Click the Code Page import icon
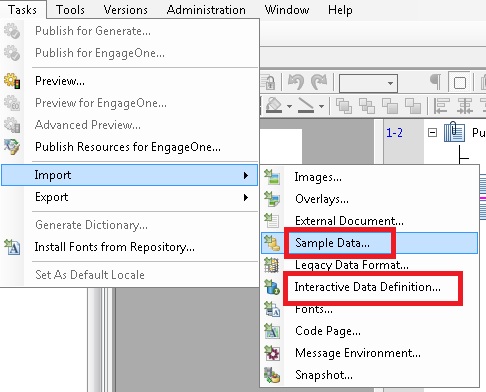Screen dimensions: 486x392 [x=272, y=331]
